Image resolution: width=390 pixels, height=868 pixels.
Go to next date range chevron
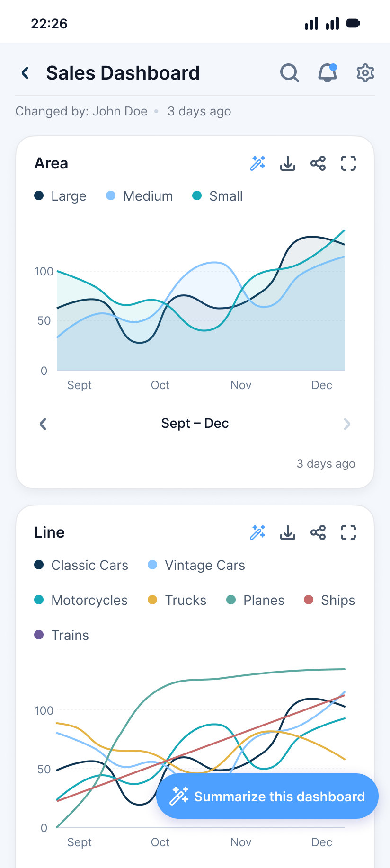click(x=347, y=424)
